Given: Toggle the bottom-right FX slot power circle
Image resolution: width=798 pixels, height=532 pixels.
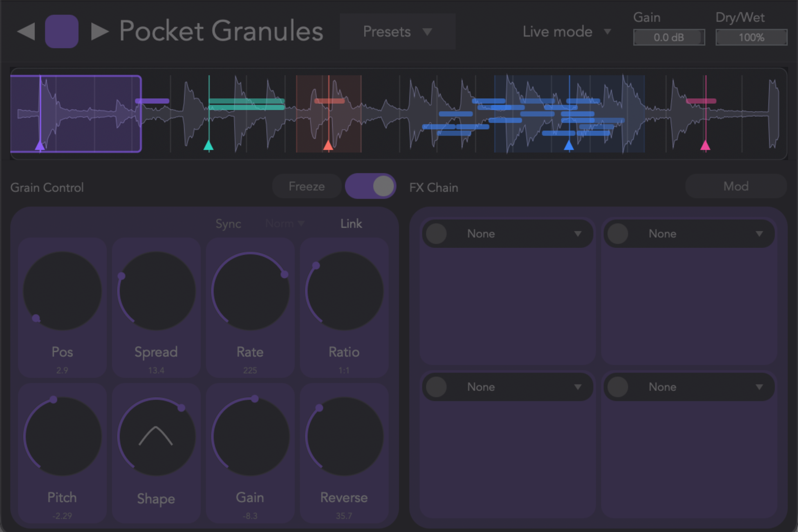Looking at the screenshot, I should tap(618, 387).
